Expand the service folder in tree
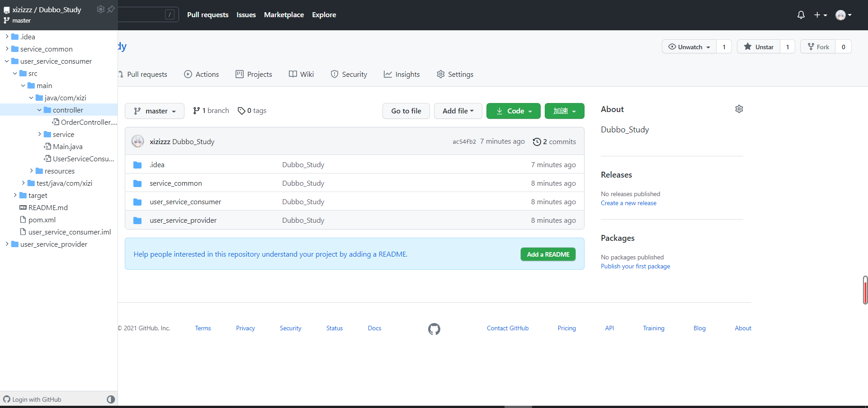 click(39, 134)
